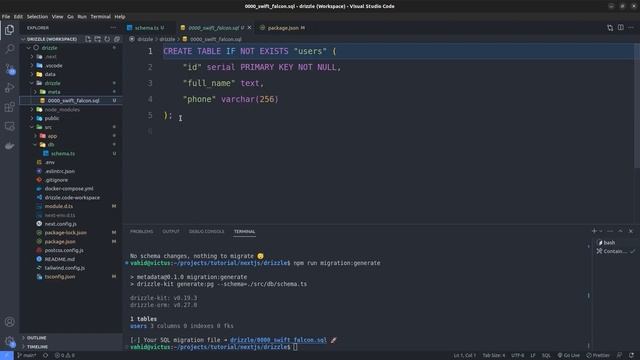This screenshot has width=640, height=360.
Task: Close the terminal panel
Action: pyautogui.click(x=631, y=231)
